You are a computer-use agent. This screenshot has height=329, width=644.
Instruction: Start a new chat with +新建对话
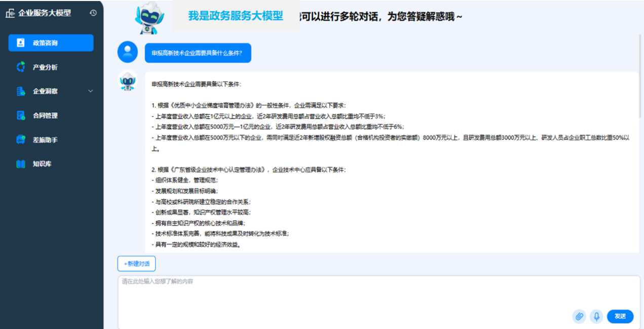pos(136,264)
